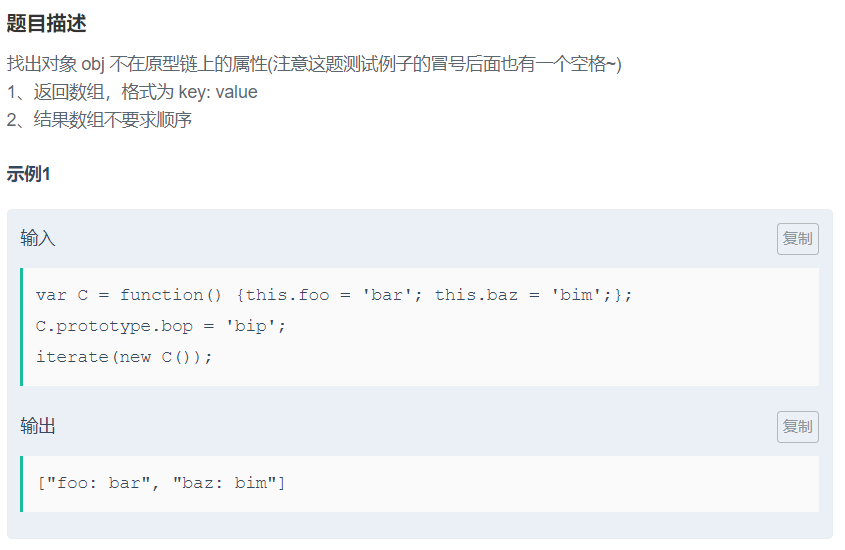The width and height of the screenshot is (845, 550).
Task: Click the 示例1 heading
Action: [x=28, y=174]
